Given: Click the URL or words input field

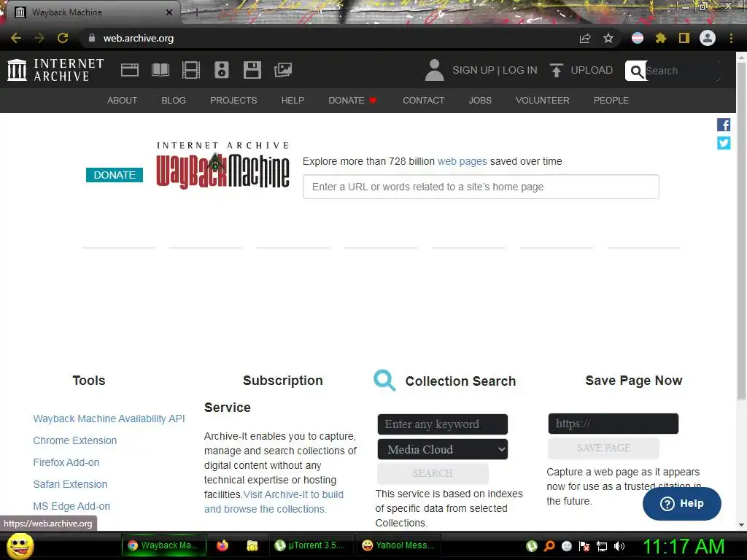Looking at the screenshot, I should tap(481, 187).
